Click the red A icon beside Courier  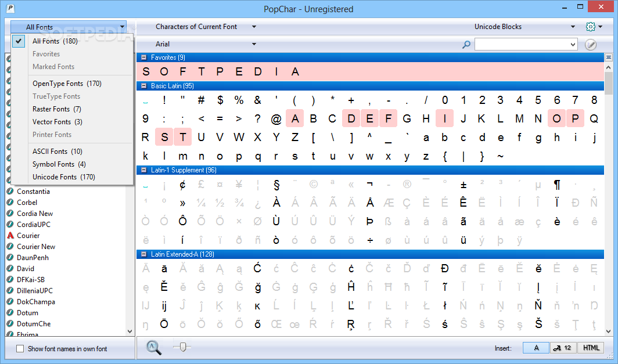tap(10, 236)
